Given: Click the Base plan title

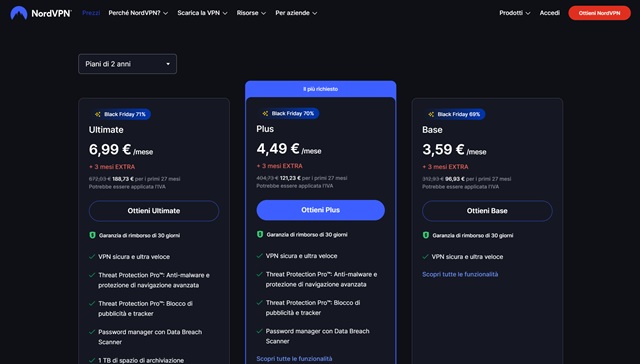Looking at the screenshot, I should click(x=432, y=130).
